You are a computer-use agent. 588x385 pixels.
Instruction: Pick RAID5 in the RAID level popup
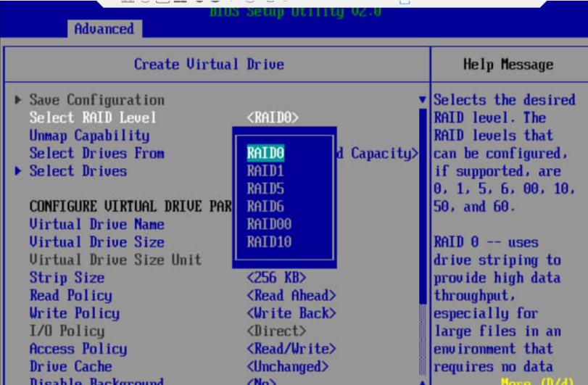265,189
